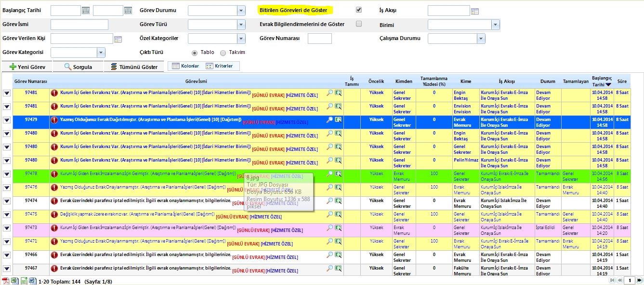Open task 97475 Değişiklik yapmak üzere evrakınız var link
The height and width of the screenshot is (285, 644).
[x=137, y=214]
